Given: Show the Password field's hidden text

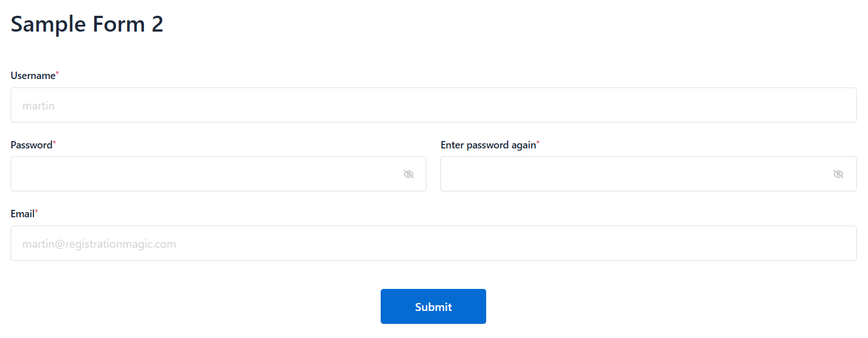Looking at the screenshot, I should click(x=409, y=174).
